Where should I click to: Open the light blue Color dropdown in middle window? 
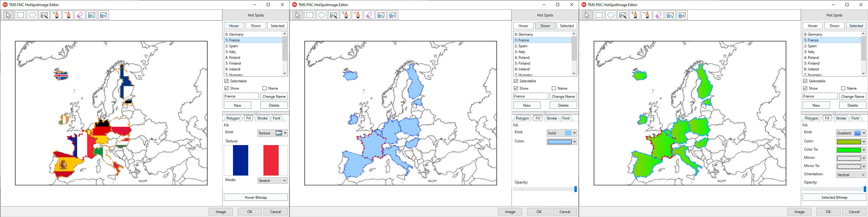tap(562, 142)
